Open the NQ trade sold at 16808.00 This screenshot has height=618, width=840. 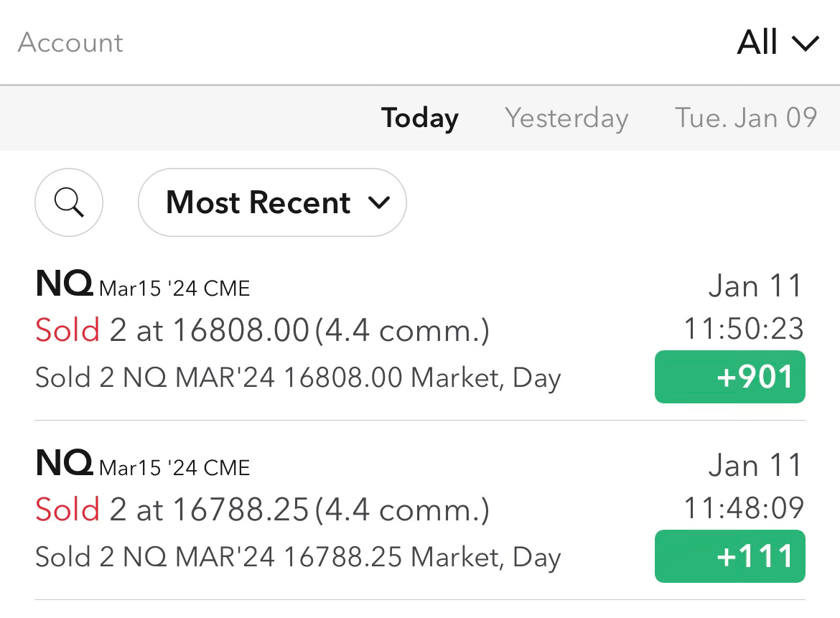click(420, 331)
